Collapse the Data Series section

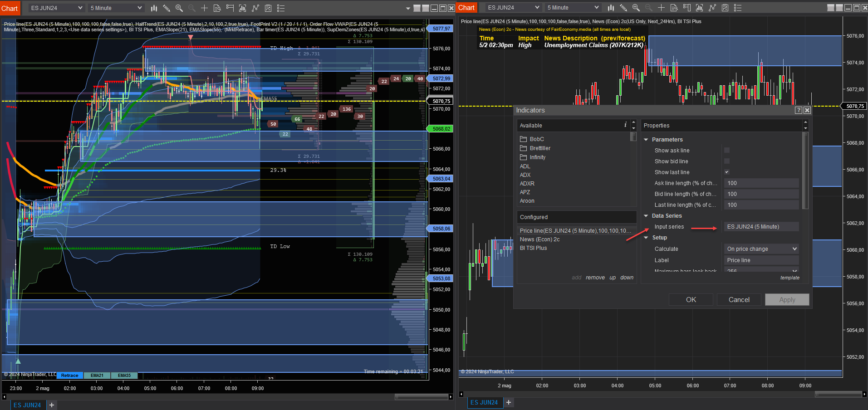pyautogui.click(x=646, y=216)
